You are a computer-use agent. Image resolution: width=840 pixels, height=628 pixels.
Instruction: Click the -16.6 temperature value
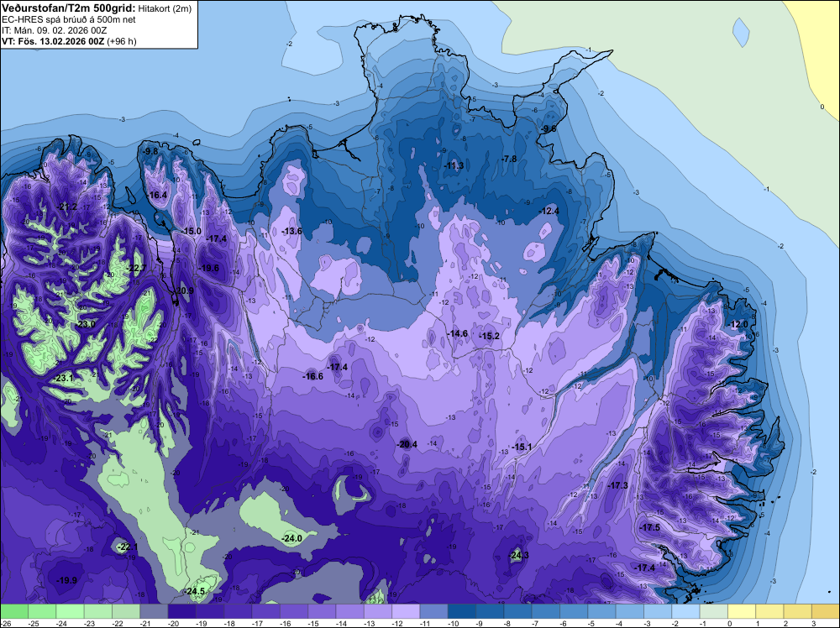coord(312,376)
